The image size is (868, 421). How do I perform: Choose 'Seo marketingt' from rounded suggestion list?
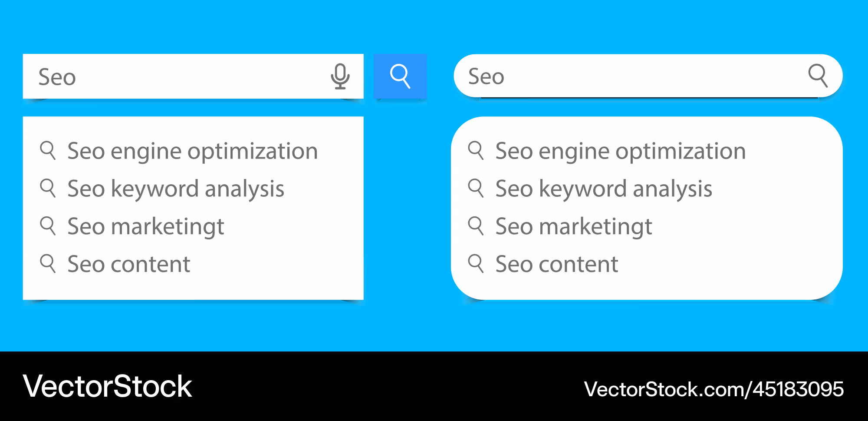(x=574, y=227)
